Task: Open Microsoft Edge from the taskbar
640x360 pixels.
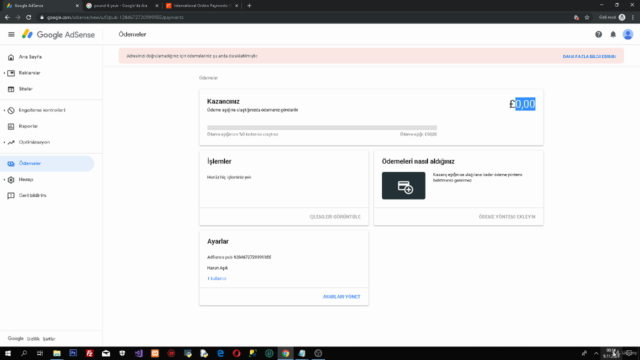Action: 220,353
